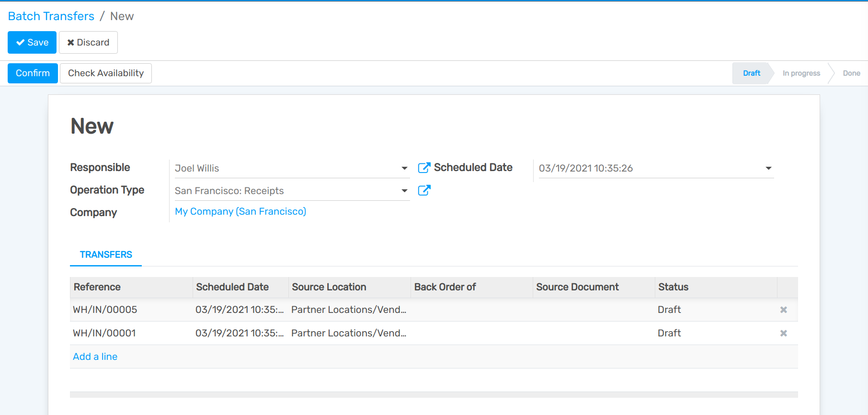
Task: Select the Done status stage
Action: pyautogui.click(x=851, y=73)
